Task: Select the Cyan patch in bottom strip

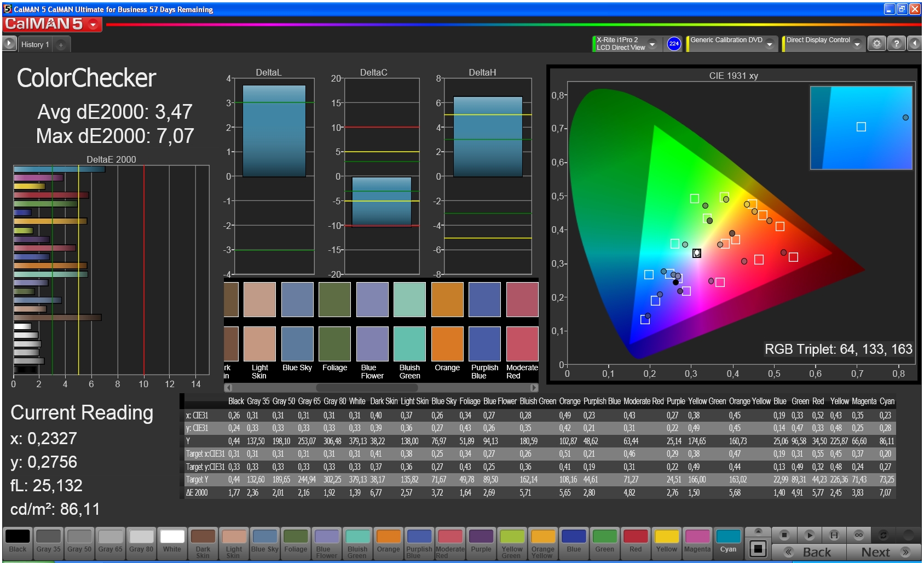Action: tap(728, 542)
